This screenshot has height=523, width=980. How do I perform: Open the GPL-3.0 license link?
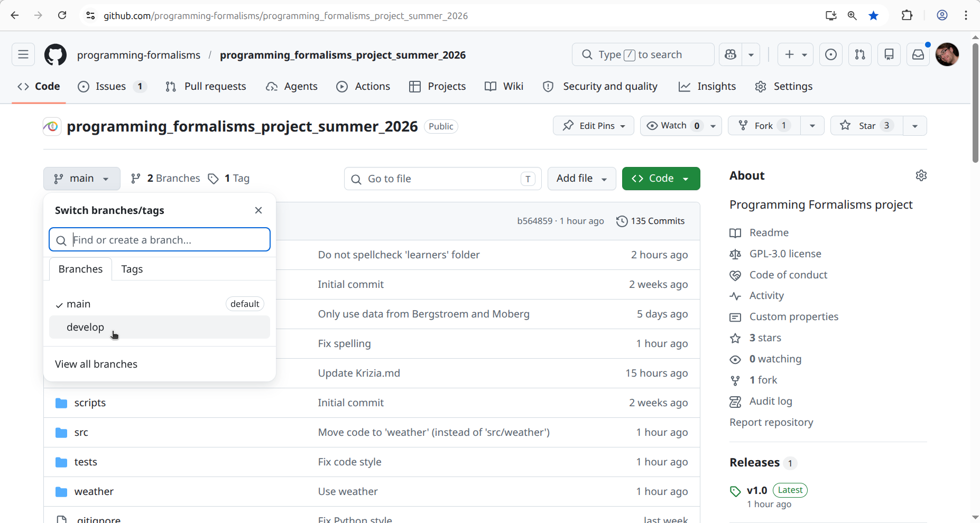785,254
